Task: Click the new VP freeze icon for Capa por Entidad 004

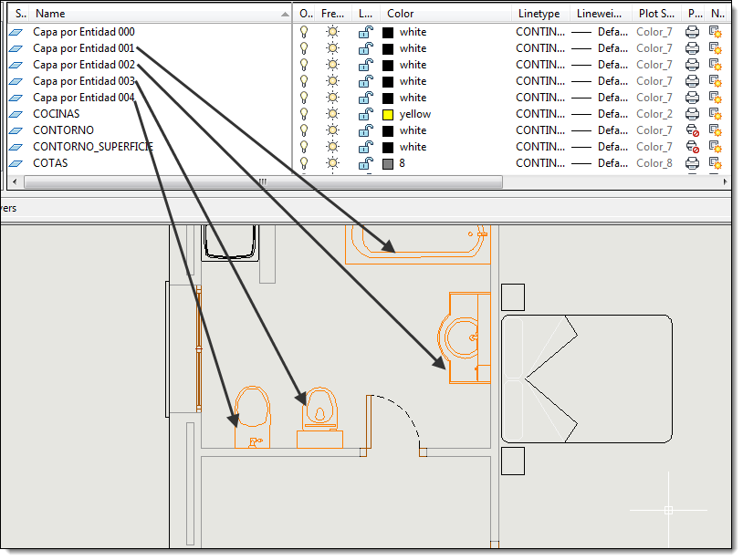Action: coord(715,98)
